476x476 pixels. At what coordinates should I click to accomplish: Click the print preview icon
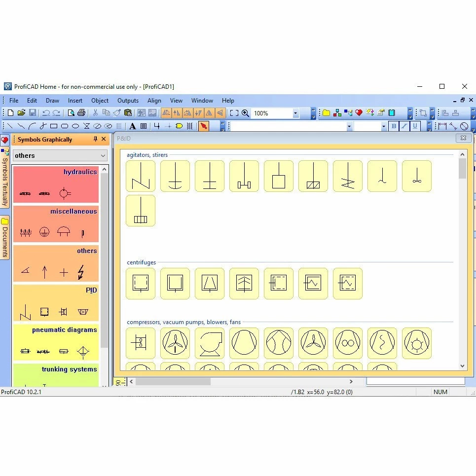pyautogui.click(x=71, y=113)
